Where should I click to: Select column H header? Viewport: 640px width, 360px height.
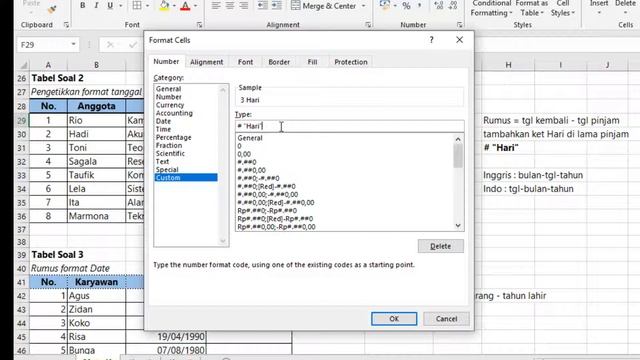pyautogui.click(x=508, y=64)
